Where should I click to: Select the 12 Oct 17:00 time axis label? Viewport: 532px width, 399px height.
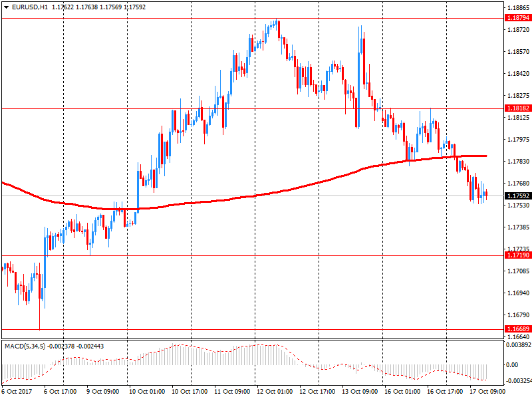pyautogui.click(x=317, y=392)
